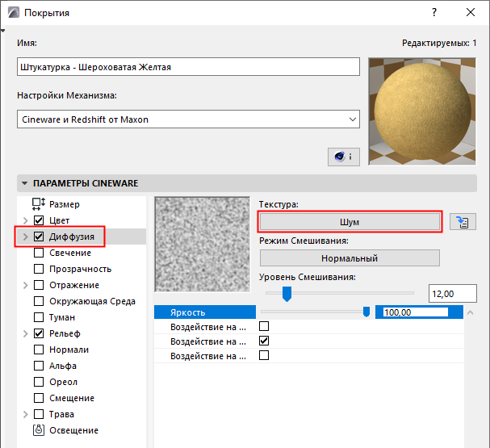Click the Уровень Смешивания slider handle
The image size is (490, 448).
coord(286,293)
